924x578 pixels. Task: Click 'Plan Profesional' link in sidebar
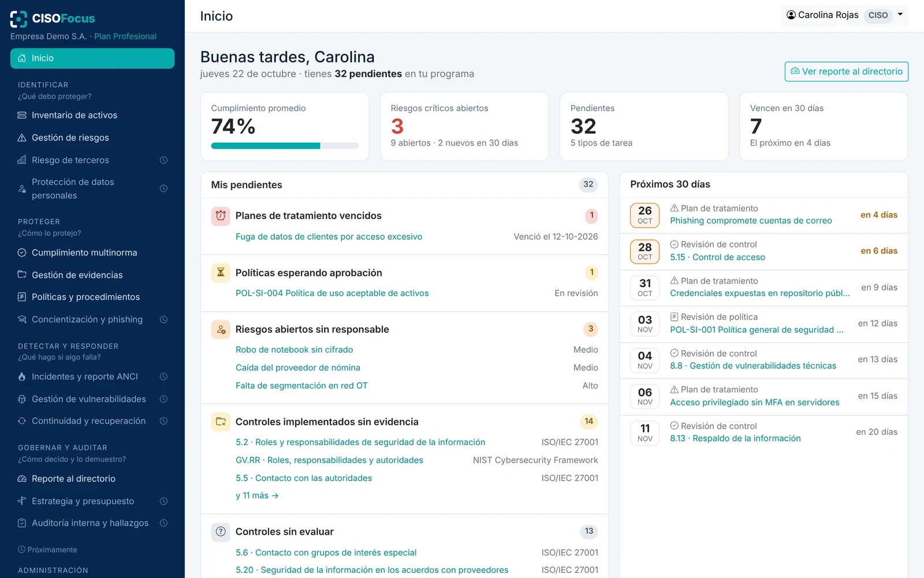125,36
